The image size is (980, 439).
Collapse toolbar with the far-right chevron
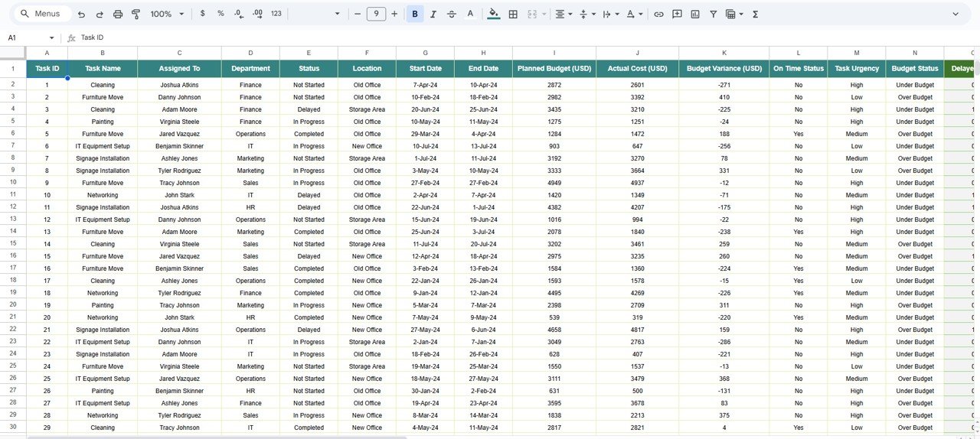[x=955, y=14]
